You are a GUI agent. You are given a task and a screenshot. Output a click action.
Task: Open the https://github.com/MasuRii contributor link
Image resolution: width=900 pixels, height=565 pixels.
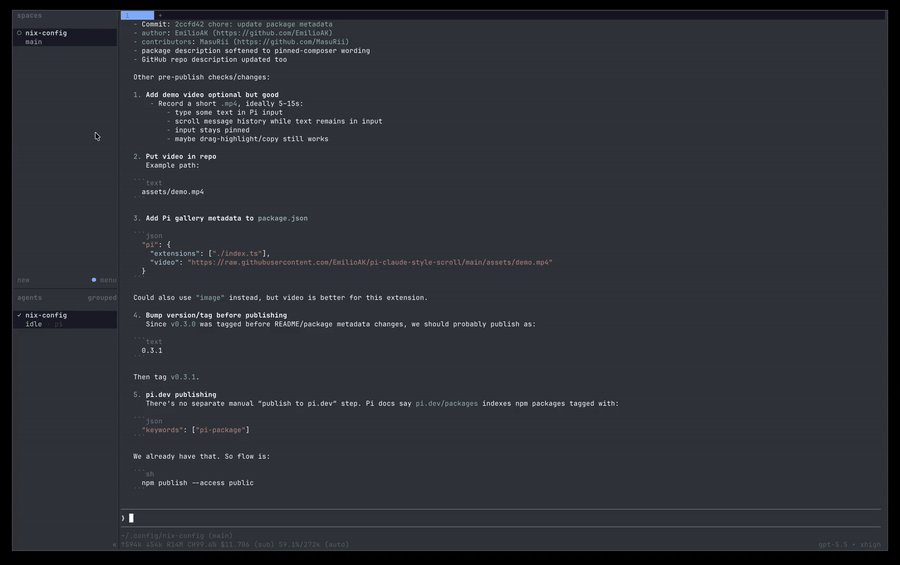point(291,42)
